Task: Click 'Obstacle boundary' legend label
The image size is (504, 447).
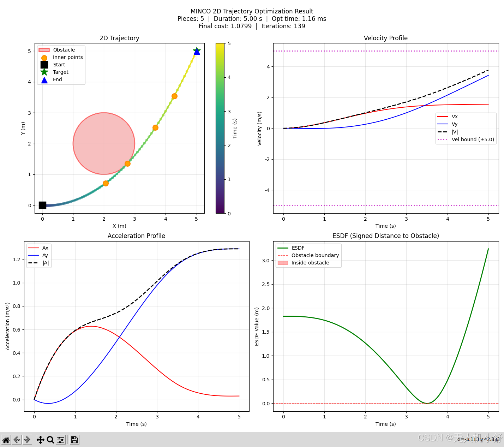Action: [315, 255]
